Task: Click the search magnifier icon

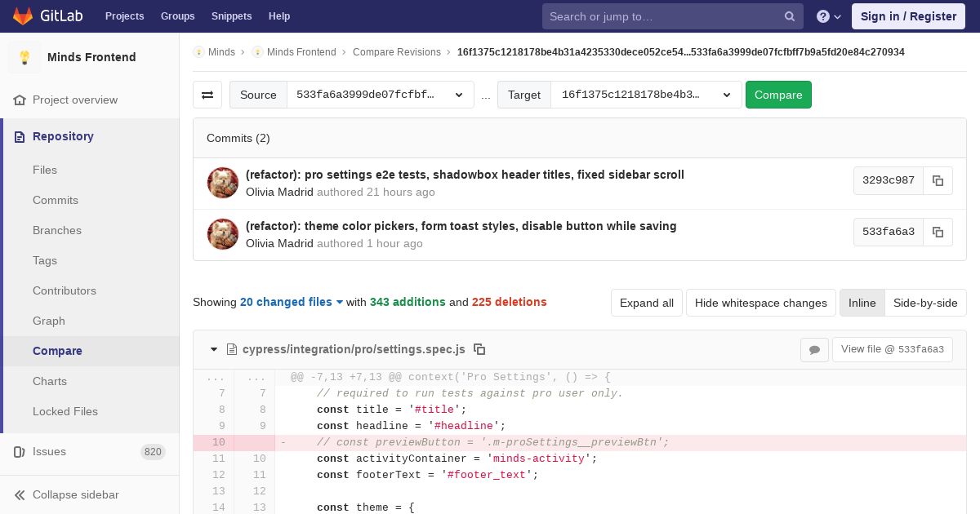Action: (790, 16)
